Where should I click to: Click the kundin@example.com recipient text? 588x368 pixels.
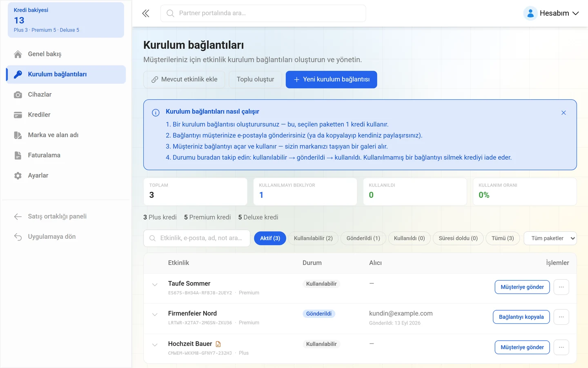[x=401, y=314]
